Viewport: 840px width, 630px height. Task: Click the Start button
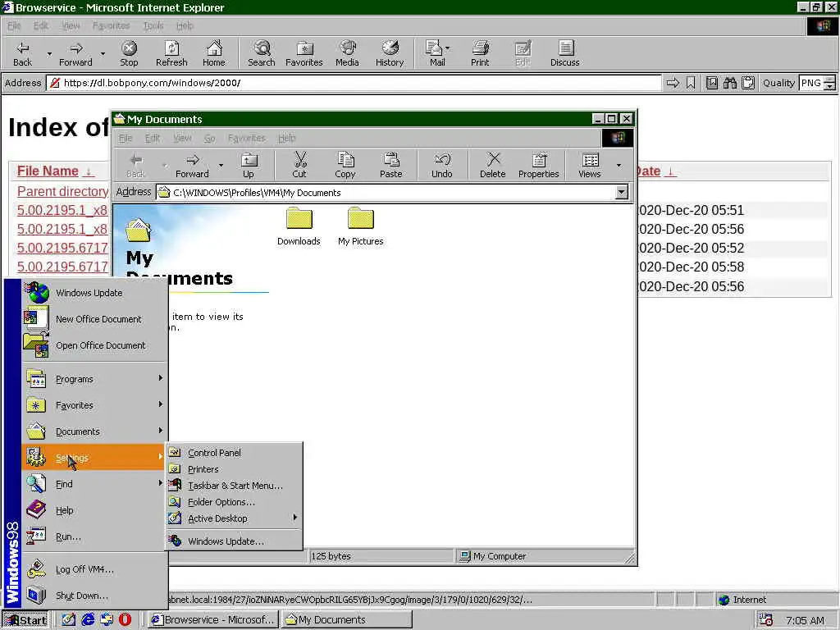pyautogui.click(x=25, y=620)
